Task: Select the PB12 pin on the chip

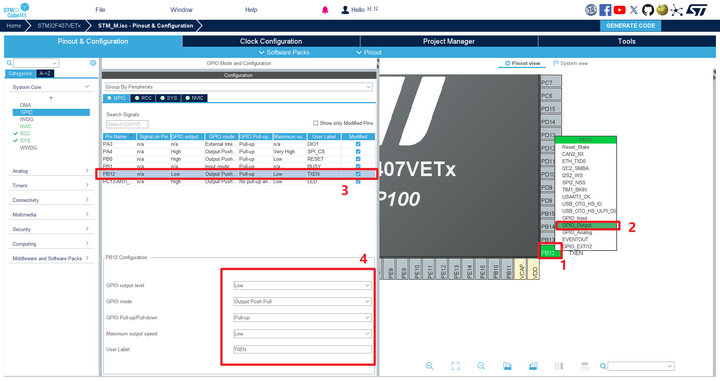Action: (x=548, y=252)
